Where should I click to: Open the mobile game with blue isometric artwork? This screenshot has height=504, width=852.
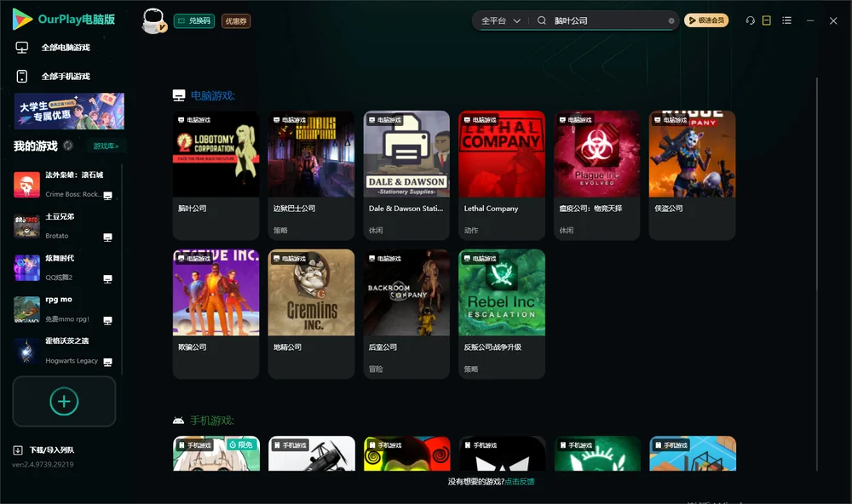(692, 454)
